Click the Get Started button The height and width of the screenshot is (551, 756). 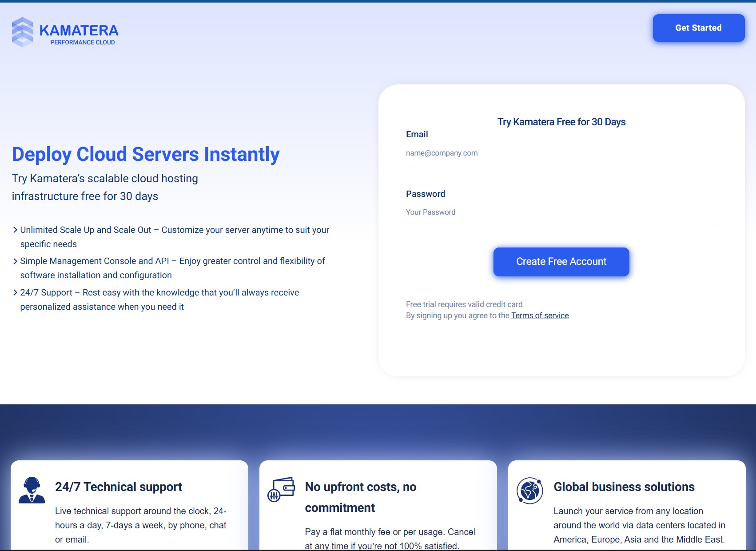pos(698,28)
